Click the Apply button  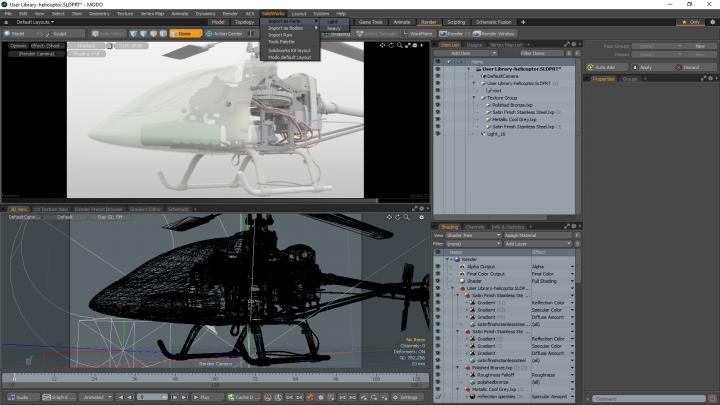[x=650, y=67]
